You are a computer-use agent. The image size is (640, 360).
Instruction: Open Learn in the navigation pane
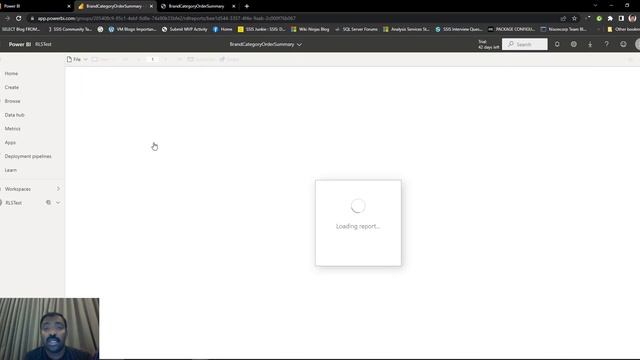click(x=11, y=170)
